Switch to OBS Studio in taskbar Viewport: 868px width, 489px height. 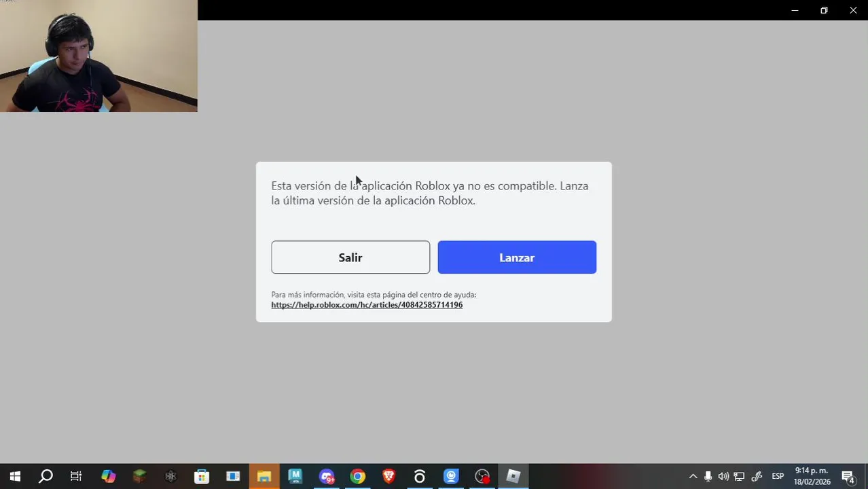pos(482,476)
